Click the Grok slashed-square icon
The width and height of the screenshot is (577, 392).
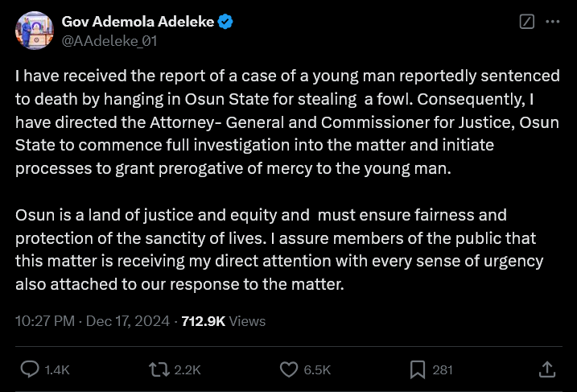(x=527, y=23)
